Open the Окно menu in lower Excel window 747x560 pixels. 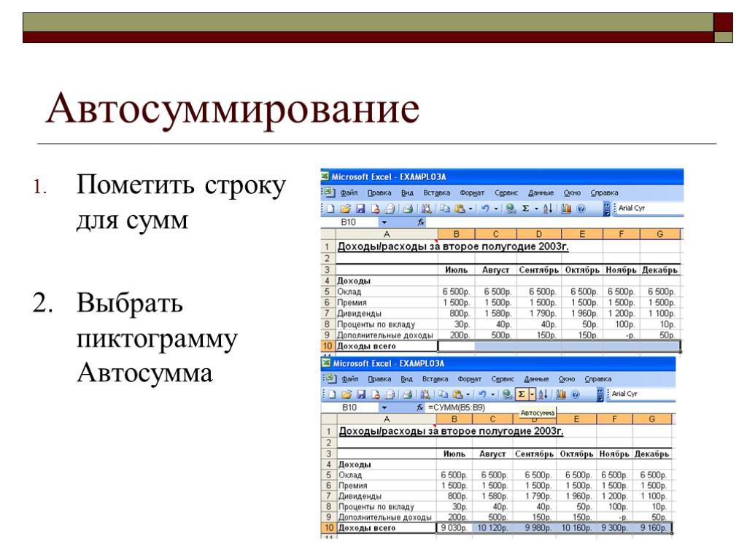point(566,379)
